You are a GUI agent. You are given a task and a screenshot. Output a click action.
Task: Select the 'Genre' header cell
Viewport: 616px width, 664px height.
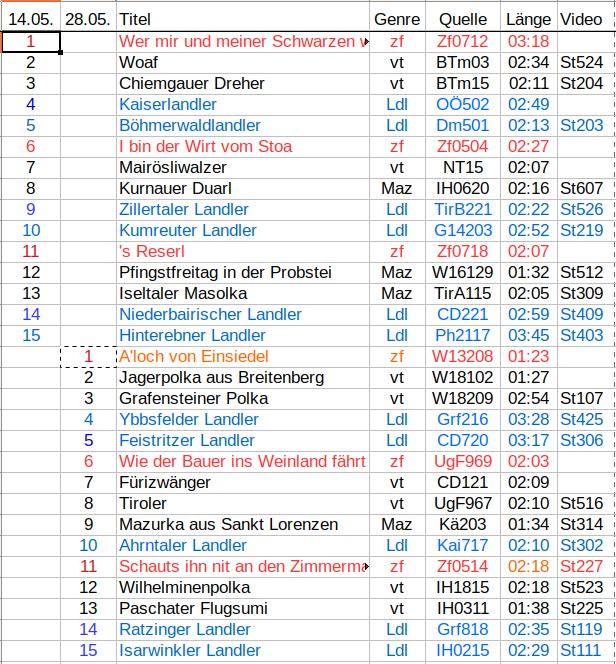coord(397,19)
